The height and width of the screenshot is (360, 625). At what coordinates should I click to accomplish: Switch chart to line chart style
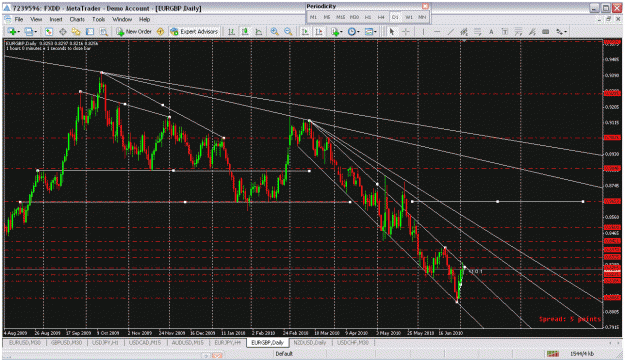tap(258, 31)
